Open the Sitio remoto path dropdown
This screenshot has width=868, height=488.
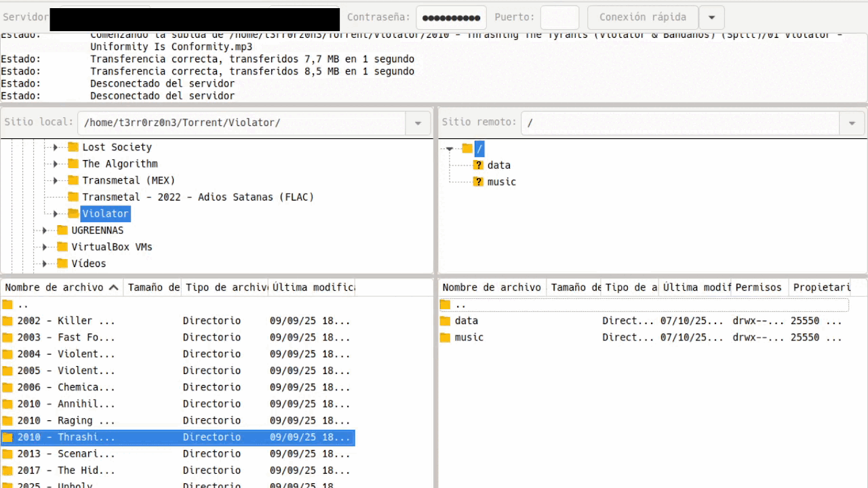852,123
